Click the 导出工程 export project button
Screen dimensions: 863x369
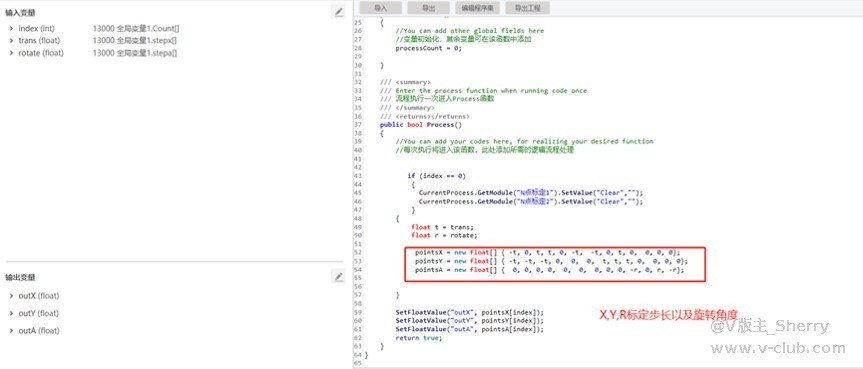pyautogui.click(x=527, y=8)
